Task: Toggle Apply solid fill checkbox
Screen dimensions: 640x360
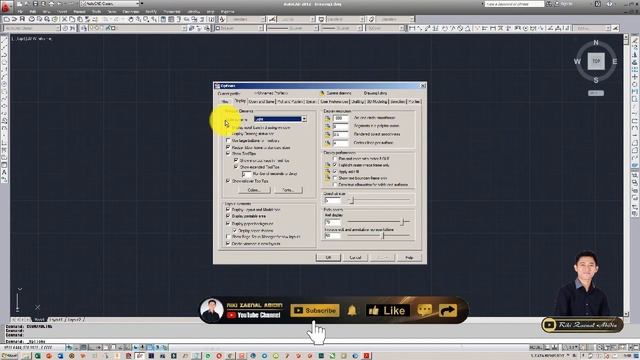Action: (x=335, y=171)
